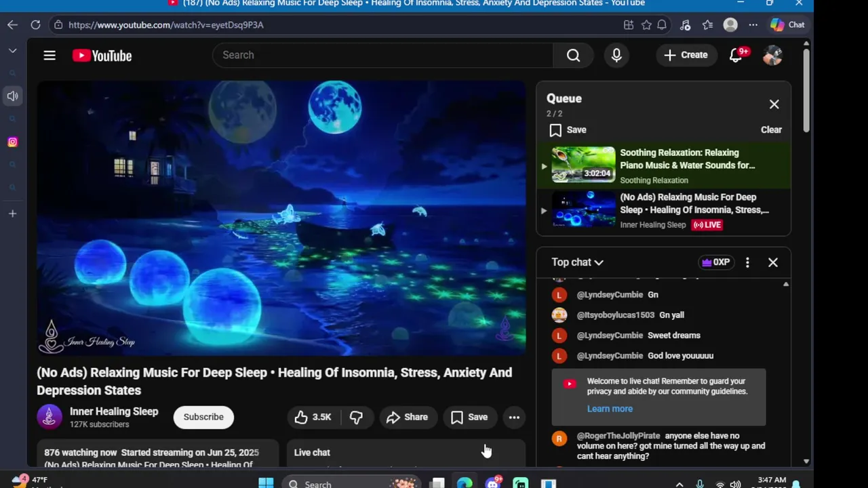Open the Inner Healing Sleep channel avatar
This screenshot has height=488, width=868.
click(50, 418)
